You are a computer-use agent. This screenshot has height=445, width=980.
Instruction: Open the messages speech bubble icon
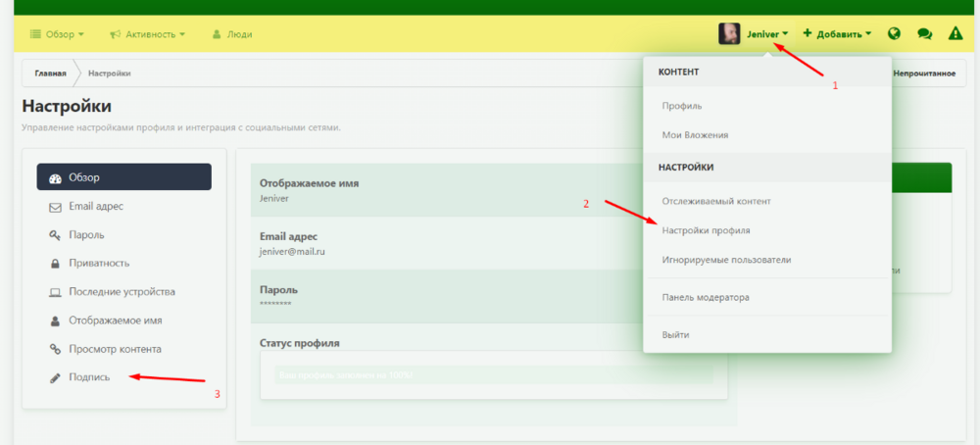tap(924, 33)
